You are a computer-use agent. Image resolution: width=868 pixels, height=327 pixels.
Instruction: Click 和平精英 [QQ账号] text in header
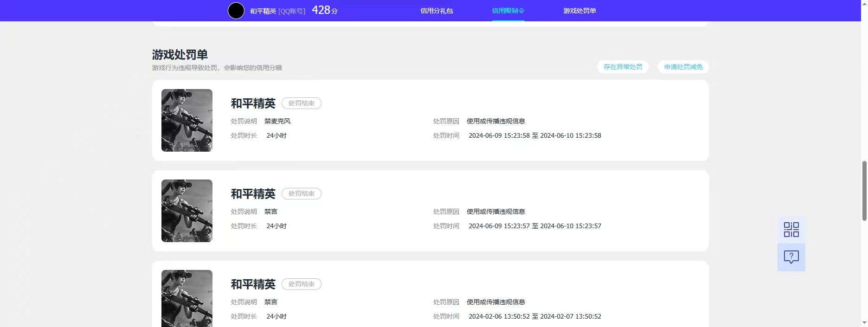(277, 11)
